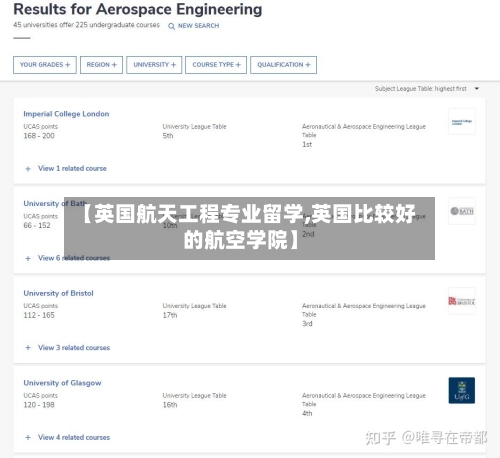This screenshot has height=458, width=500.
Task: Click Bristol's '3rd' aerospace league rank
Action: point(307,324)
